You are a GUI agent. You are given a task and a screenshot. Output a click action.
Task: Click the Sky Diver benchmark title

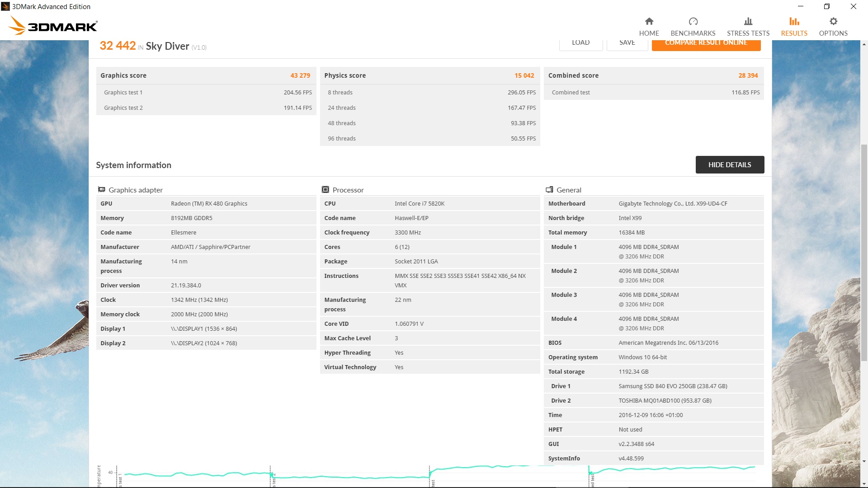167,46
